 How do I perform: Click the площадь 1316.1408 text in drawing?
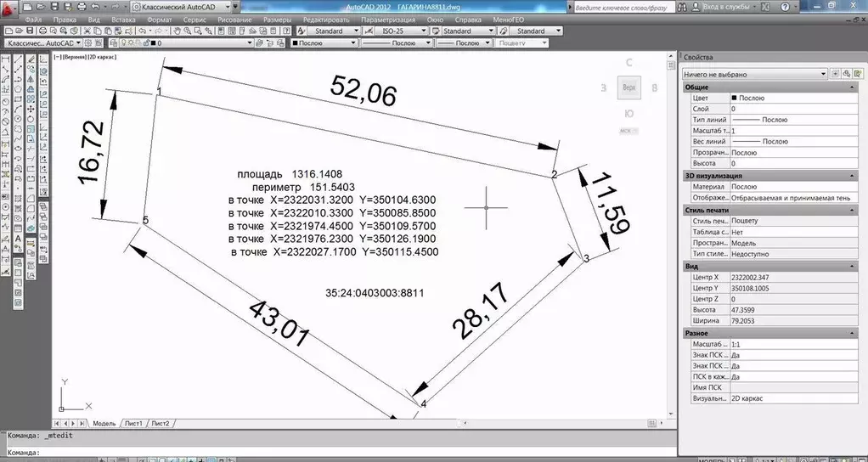[x=290, y=174]
